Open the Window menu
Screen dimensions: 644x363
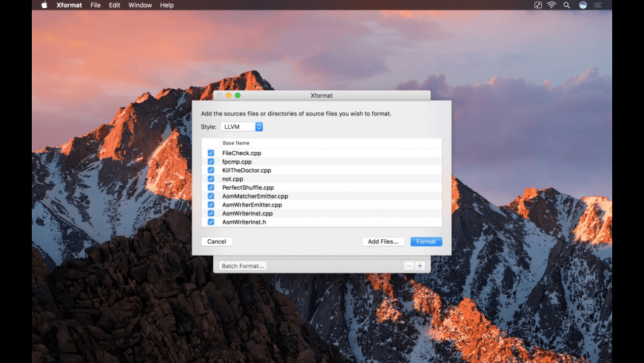(x=140, y=5)
